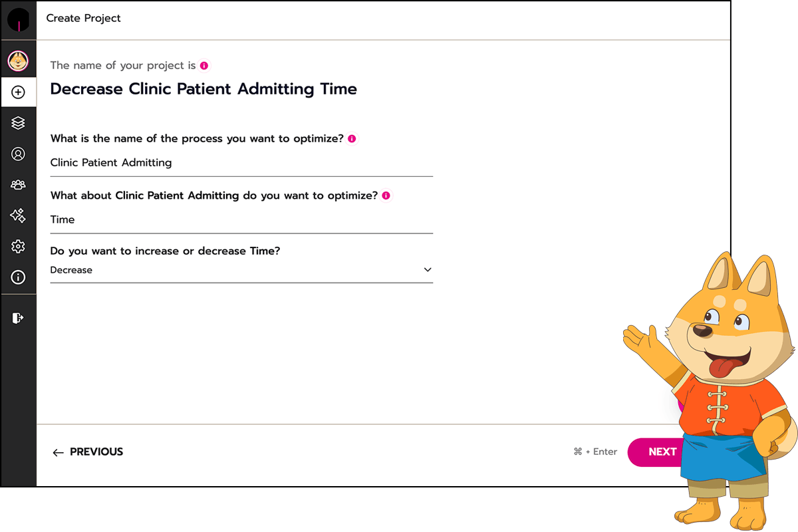Click info icon beside what to optimize question
The height and width of the screenshot is (532, 798).
pyautogui.click(x=386, y=196)
